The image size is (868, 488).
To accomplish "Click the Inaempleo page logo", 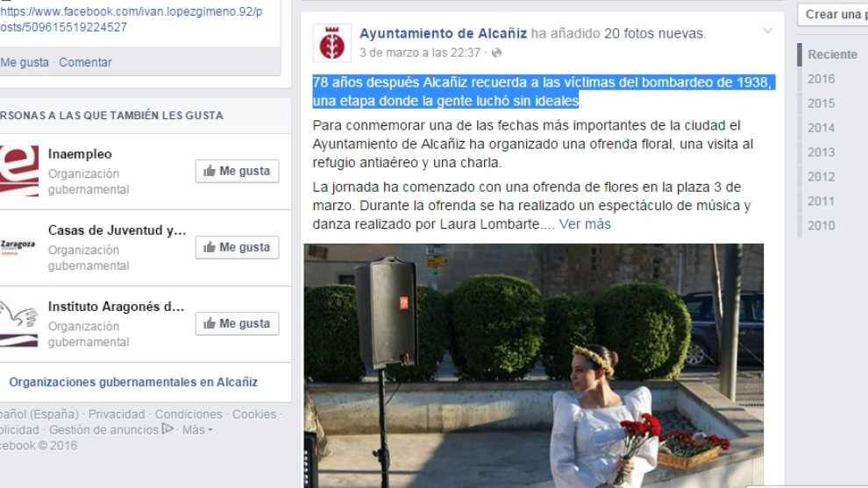I will pyautogui.click(x=18, y=171).
